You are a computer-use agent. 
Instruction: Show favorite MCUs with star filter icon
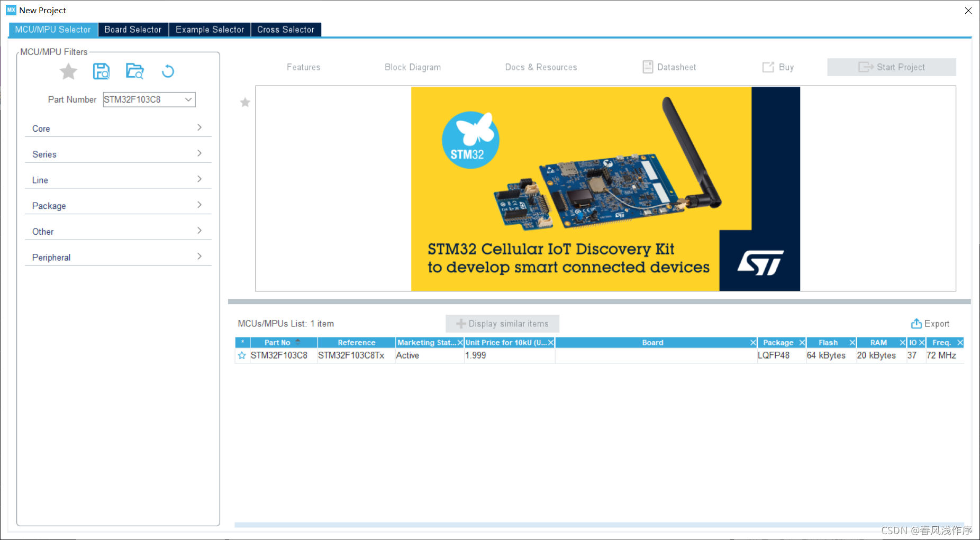68,71
